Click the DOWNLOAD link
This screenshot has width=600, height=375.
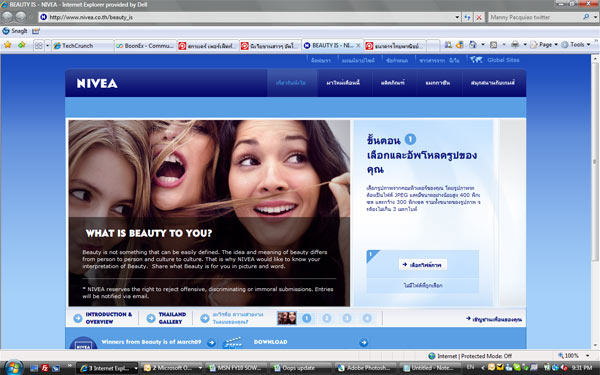click(x=270, y=342)
